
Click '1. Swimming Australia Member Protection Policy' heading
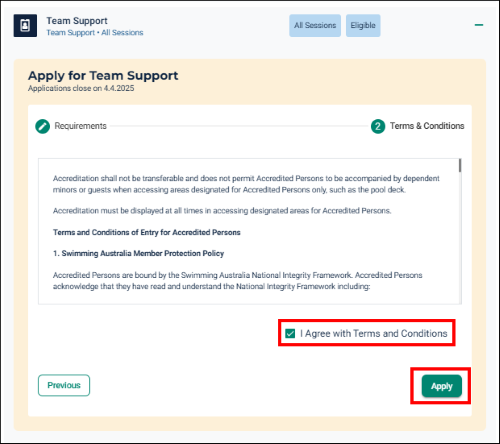(139, 253)
